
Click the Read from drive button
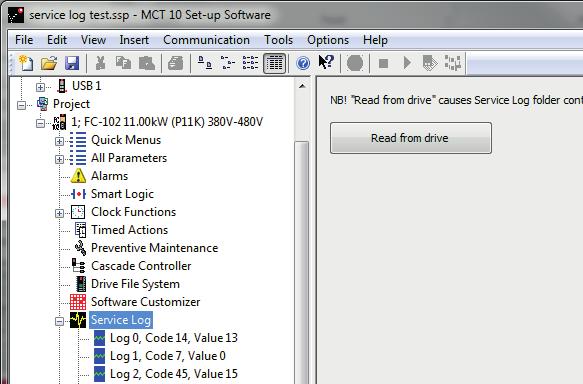pyautogui.click(x=411, y=138)
